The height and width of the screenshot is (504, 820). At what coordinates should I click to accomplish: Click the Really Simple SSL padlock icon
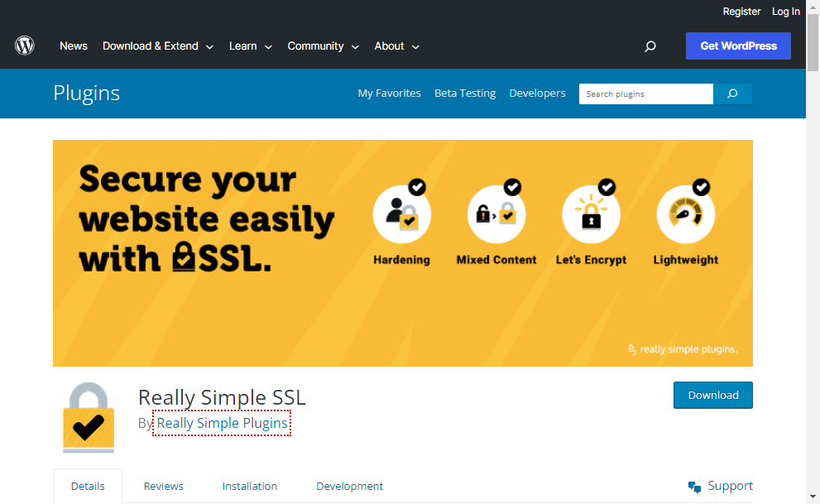[89, 416]
